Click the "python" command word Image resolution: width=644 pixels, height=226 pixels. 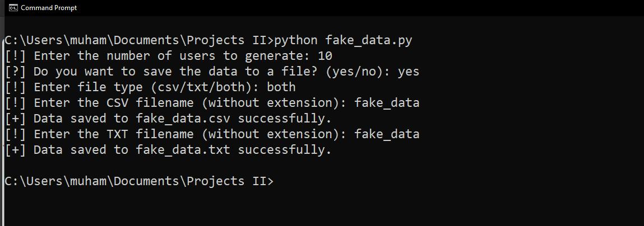click(x=296, y=40)
